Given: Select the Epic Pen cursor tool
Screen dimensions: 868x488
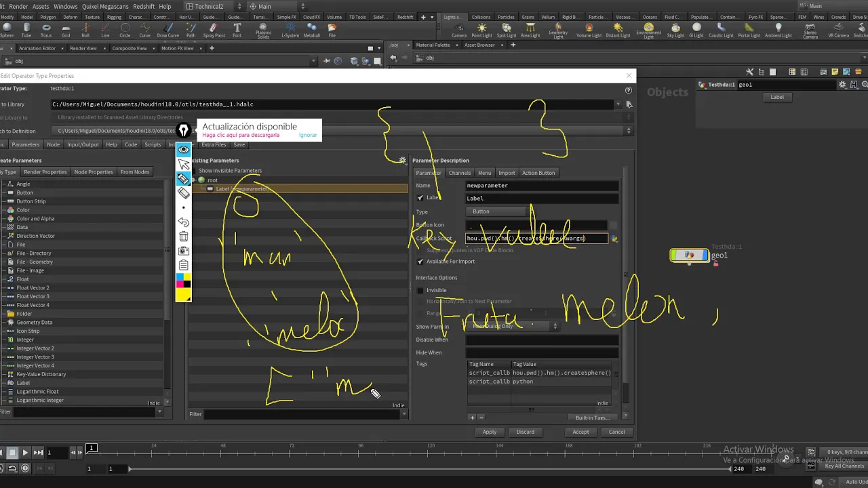Looking at the screenshot, I should [183, 164].
